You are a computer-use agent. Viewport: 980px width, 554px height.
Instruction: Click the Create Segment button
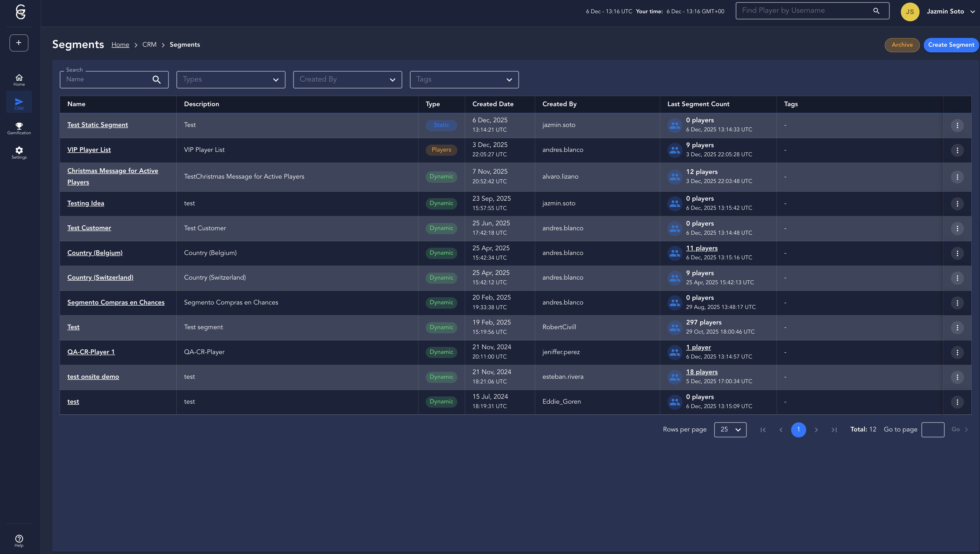click(x=951, y=45)
